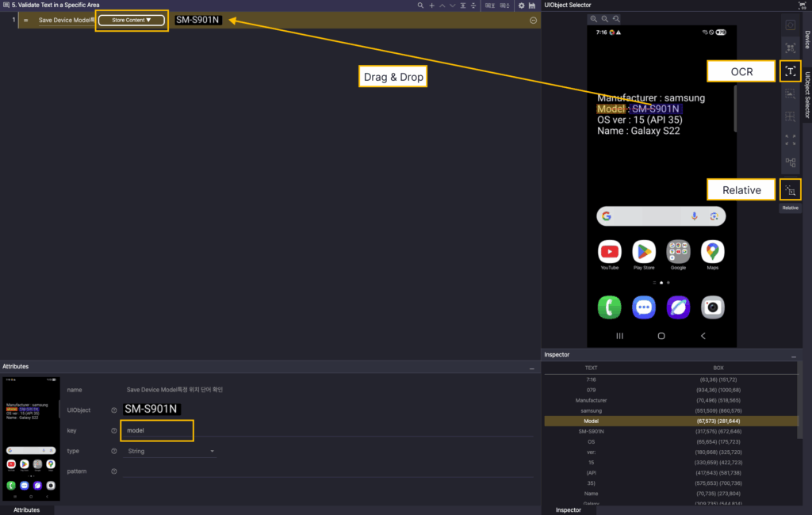
Task: Click the search magnifier in step toolbar
Action: coord(421,6)
